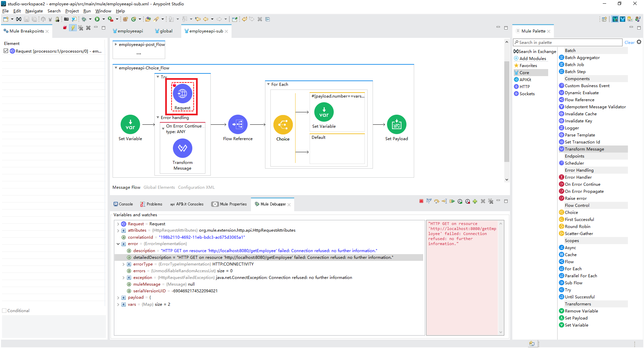
Task: Switch to Configuration XML view
Action: tap(196, 187)
